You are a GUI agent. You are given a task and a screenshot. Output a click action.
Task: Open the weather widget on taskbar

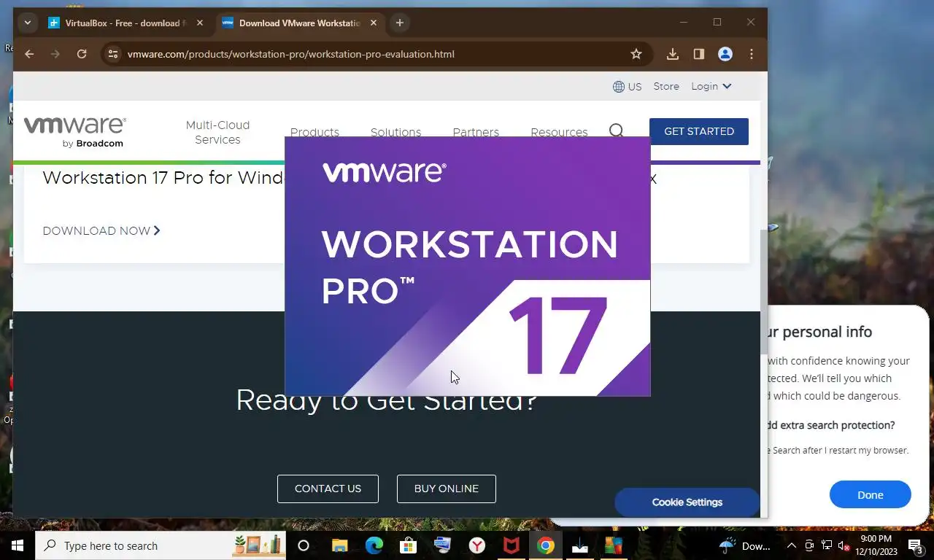pos(744,545)
